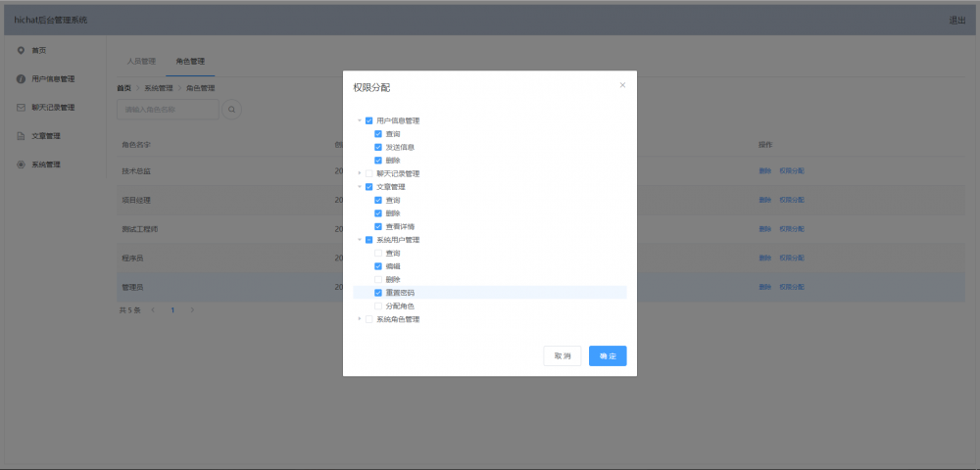Viewport: 980px width, 470px height.
Task: Go to previous page arrow in pagination
Action: (153, 309)
